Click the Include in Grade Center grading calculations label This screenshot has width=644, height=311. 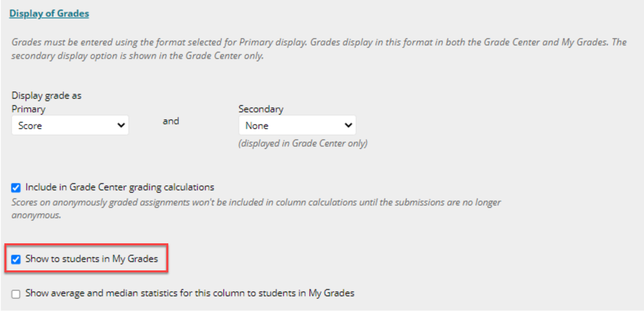tap(120, 187)
